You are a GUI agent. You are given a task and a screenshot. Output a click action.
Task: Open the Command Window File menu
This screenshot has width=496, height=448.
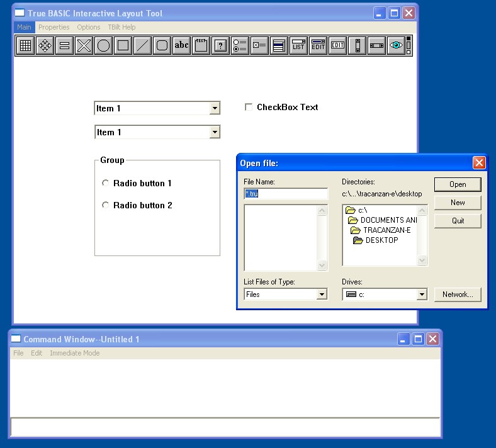pos(18,353)
